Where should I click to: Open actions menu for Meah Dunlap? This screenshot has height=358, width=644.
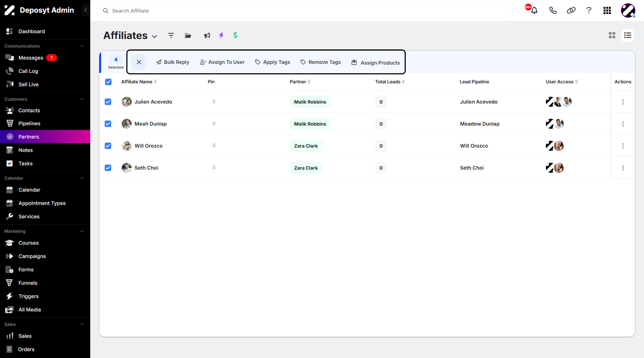(x=623, y=124)
